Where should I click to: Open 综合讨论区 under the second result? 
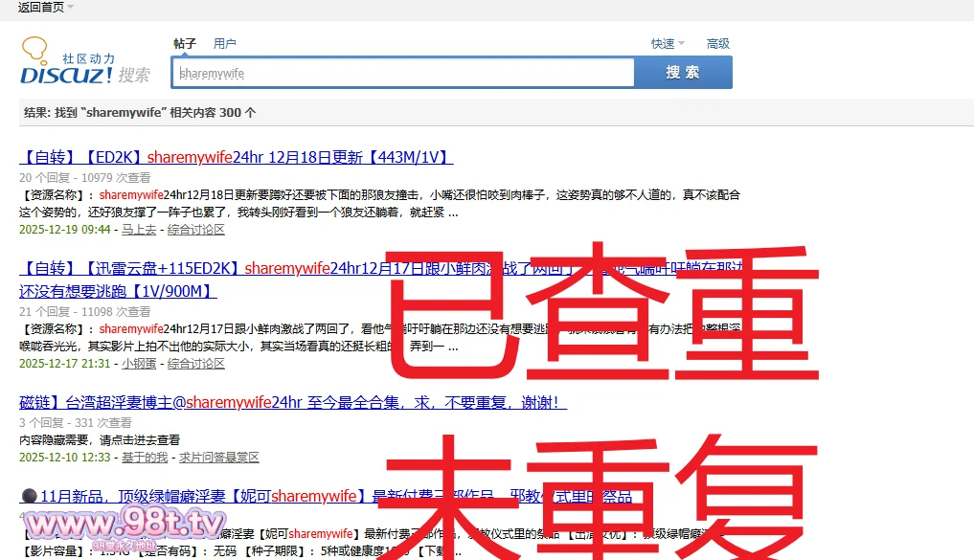[196, 364]
